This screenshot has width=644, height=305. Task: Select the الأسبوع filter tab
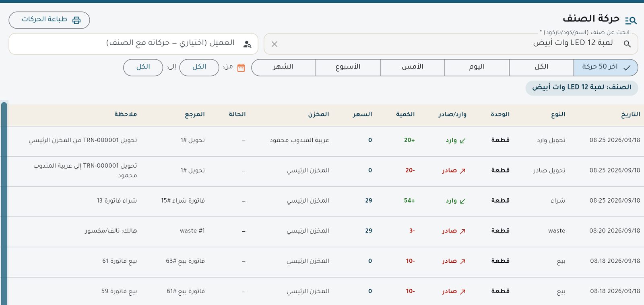click(x=348, y=68)
